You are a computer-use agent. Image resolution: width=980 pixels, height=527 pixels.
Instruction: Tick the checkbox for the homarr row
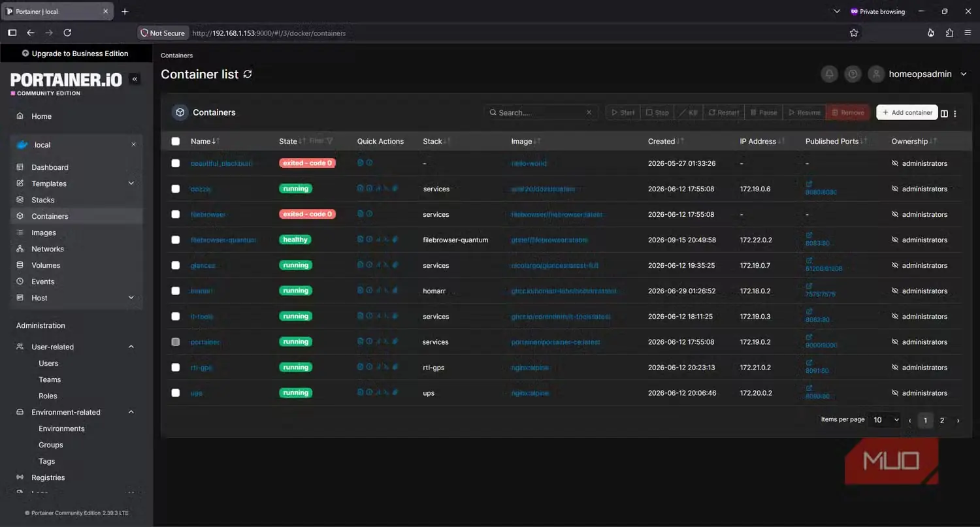pos(175,291)
